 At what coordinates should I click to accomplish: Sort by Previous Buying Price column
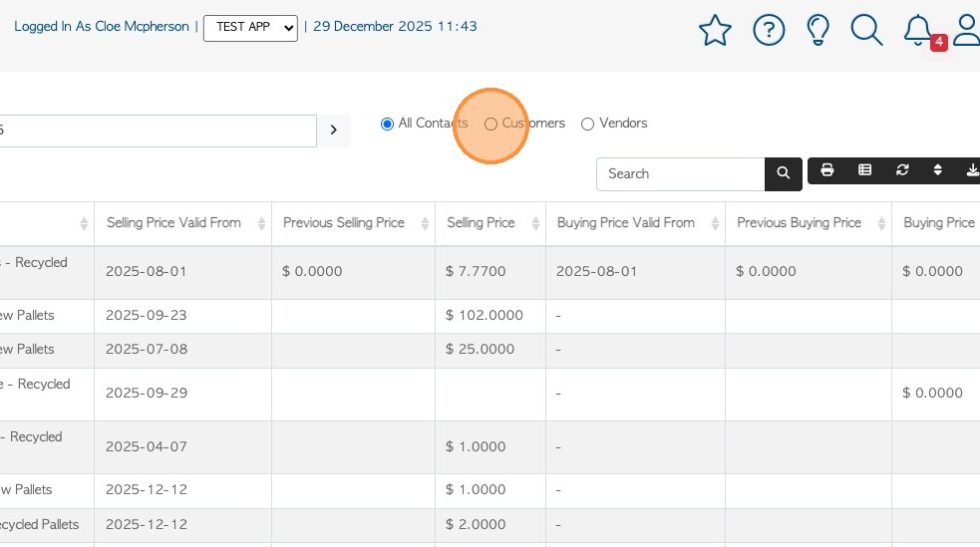[808, 223]
